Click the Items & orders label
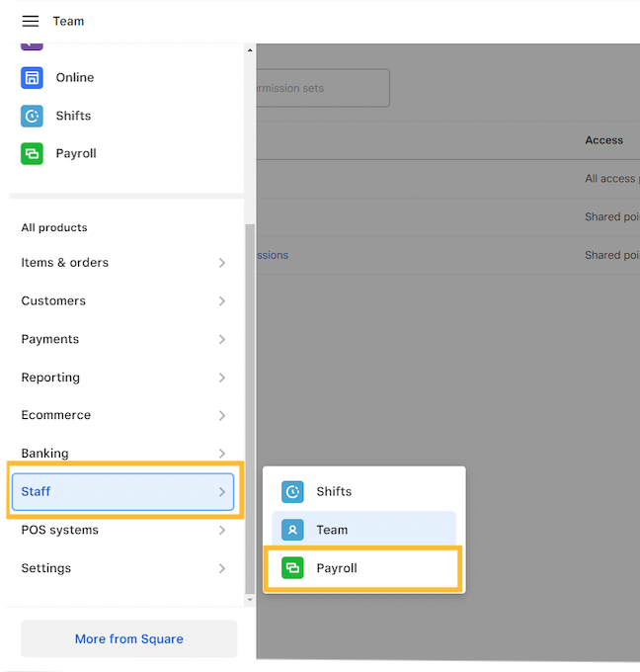 [x=64, y=263]
